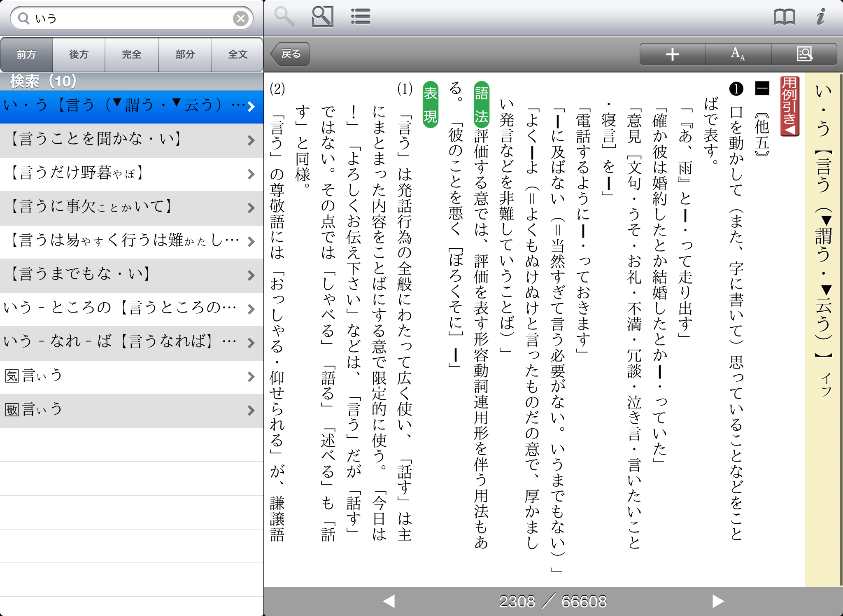The image size is (843, 616).
Task: Open the page search icon
Action: click(322, 17)
